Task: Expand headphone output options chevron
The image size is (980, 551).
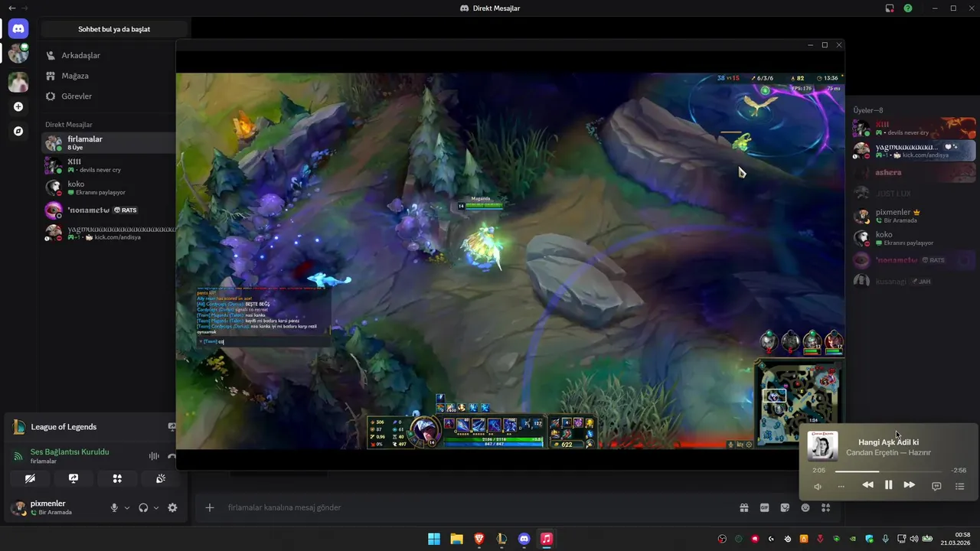Action: 156,507
